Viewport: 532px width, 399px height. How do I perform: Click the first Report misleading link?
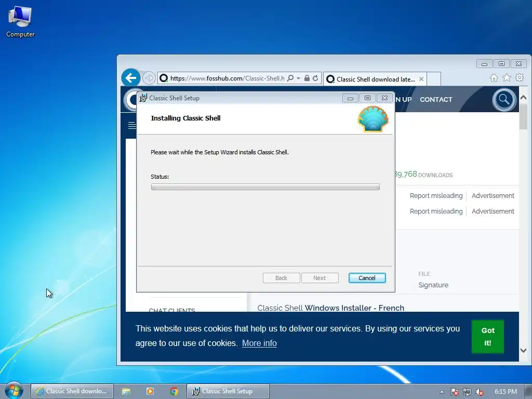[436, 196]
